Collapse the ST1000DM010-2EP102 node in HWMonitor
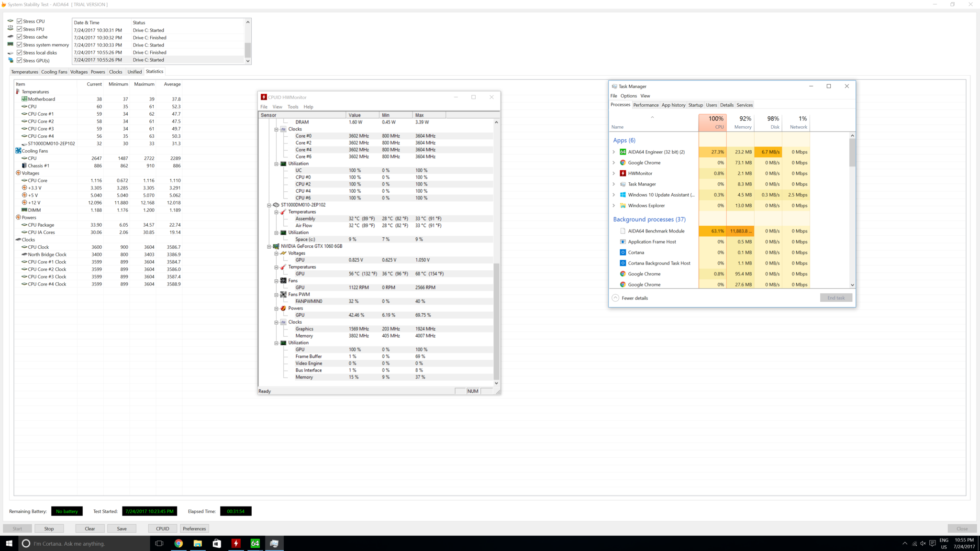This screenshot has width=980, height=551. coord(269,205)
